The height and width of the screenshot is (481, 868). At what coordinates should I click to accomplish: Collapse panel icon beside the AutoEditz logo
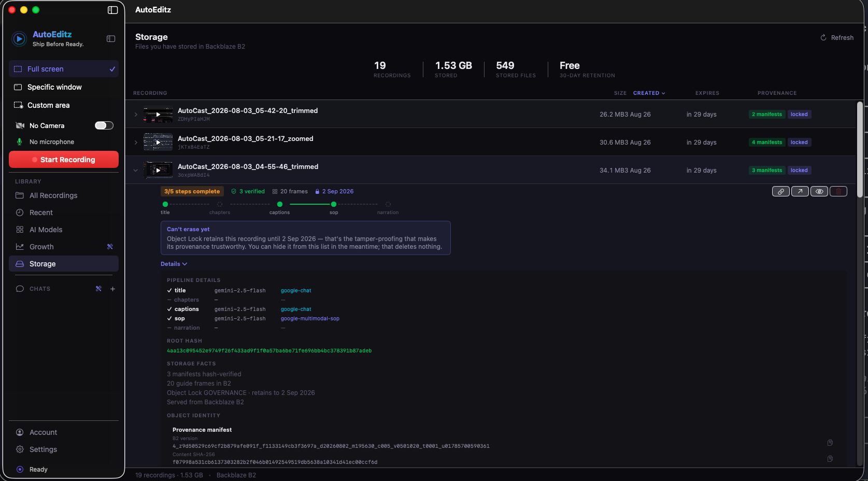[111, 39]
